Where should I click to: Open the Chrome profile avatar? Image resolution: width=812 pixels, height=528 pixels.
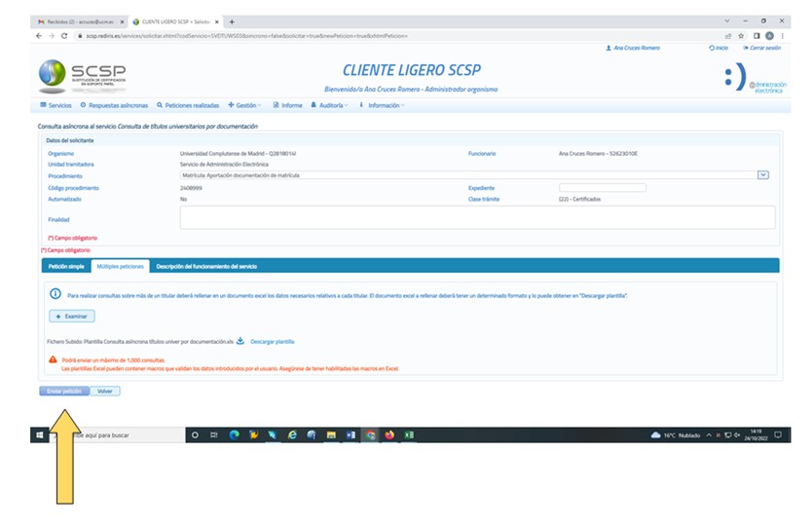click(x=769, y=36)
